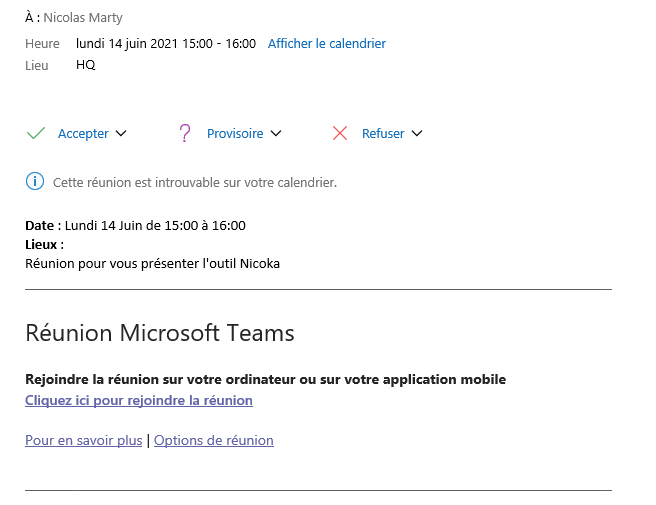Select the heading Réunion Microsoft Teams
656x505 pixels.
tap(160, 333)
